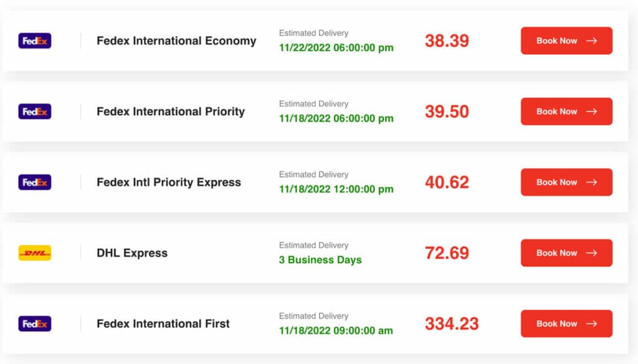Viewport: 638px width, 364px height.
Task: Book Now for Fedex Intl Priority Express
Action: [566, 182]
